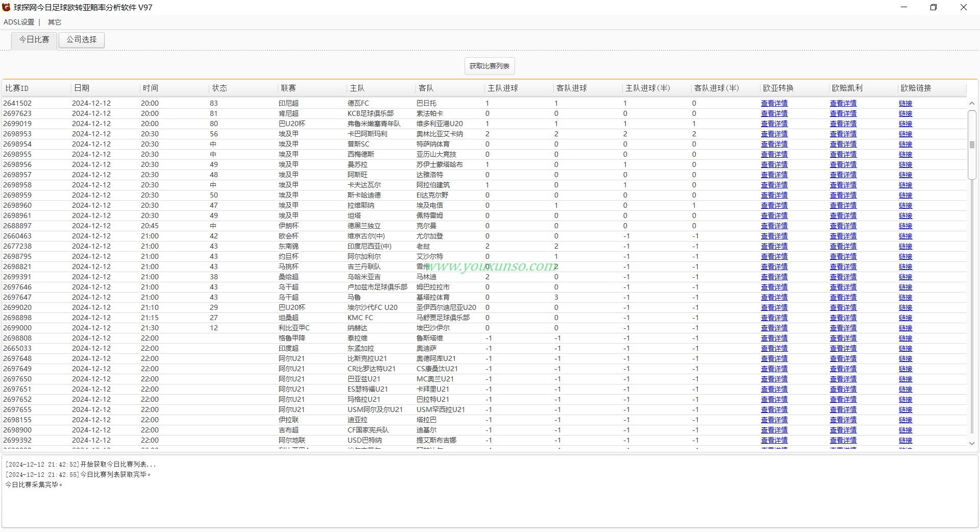Image resolution: width=980 pixels, height=532 pixels.
Task: Open 欧亚转换 查看详情 for match 2699392
Action: point(774,440)
